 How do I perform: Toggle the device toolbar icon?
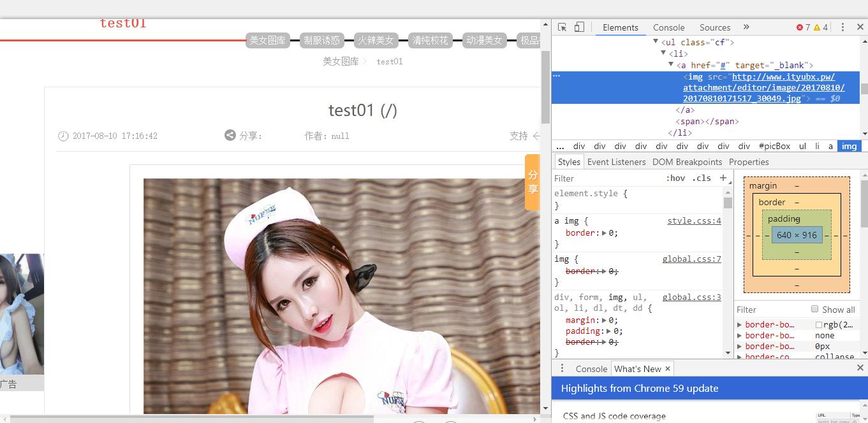[x=579, y=27]
